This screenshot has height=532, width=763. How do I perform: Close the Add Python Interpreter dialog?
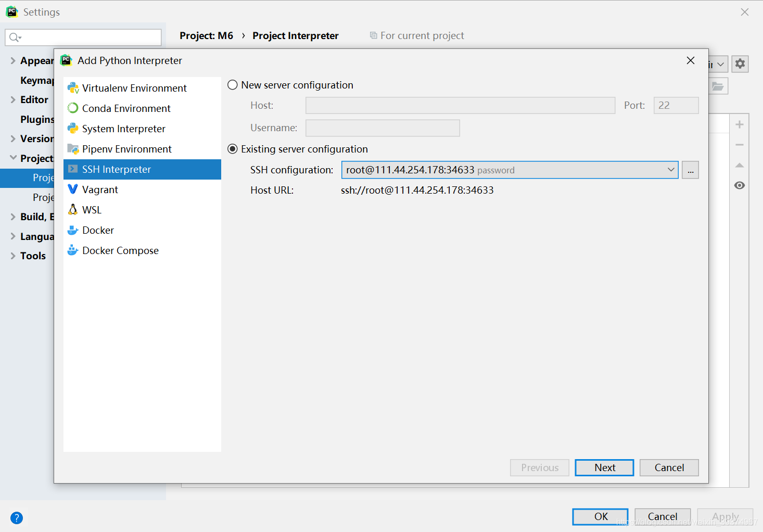tap(691, 60)
